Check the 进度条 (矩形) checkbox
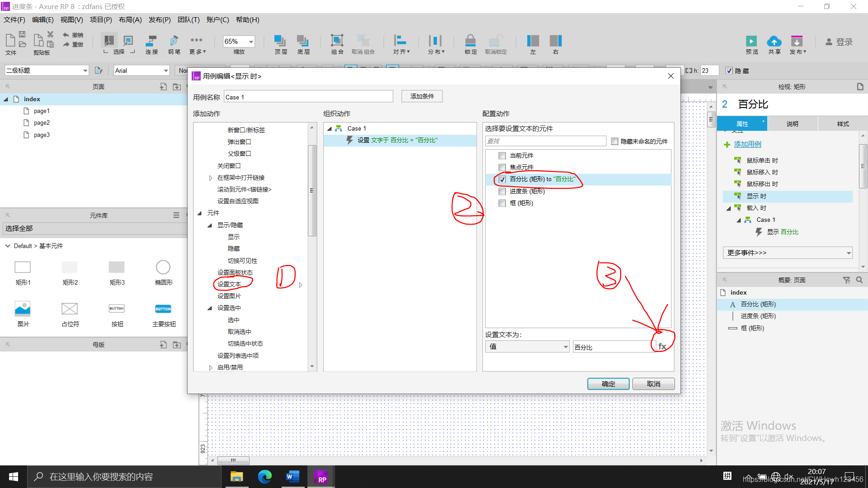This screenshot has height=488, width=868. [502, 192]
